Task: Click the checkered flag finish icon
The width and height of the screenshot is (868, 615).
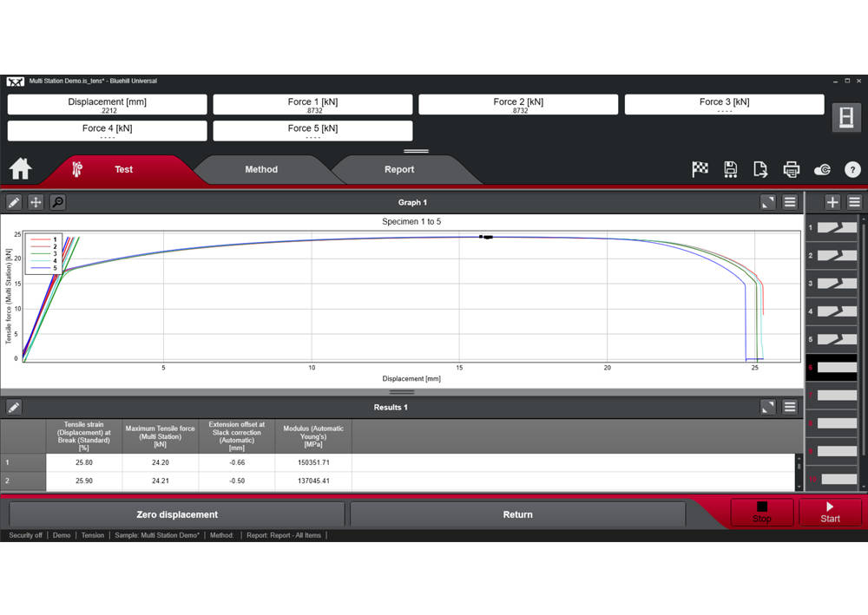Action: [x=700, y=169]
